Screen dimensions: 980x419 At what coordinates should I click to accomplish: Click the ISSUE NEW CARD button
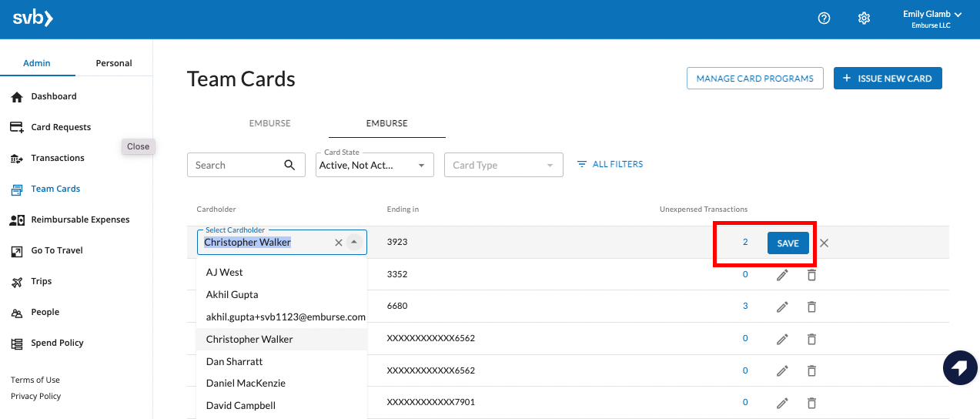[x=888, y=78]
